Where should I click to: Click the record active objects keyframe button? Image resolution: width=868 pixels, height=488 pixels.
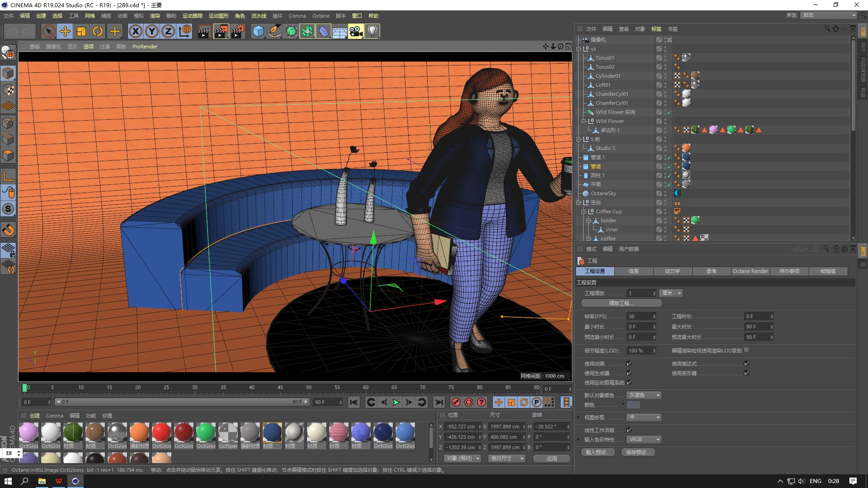point(456,402)
